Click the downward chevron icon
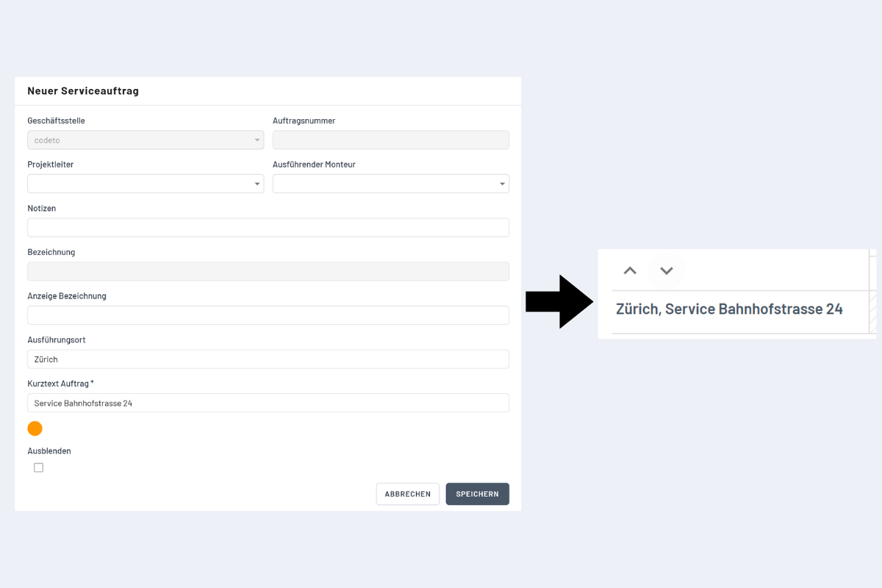The width and height of the screenshot is (882, 588). click(667, 270)
